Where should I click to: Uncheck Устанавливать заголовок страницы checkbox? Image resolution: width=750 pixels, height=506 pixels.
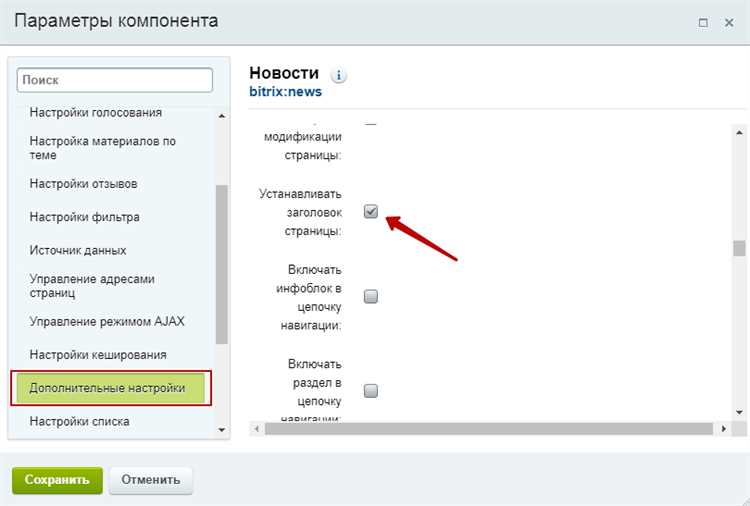pos(371,211)
